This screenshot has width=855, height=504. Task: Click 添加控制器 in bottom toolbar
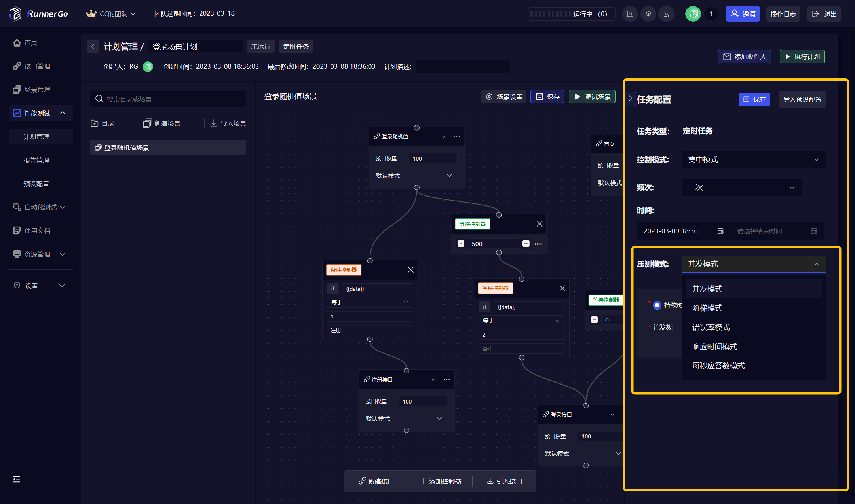[440, 481]
